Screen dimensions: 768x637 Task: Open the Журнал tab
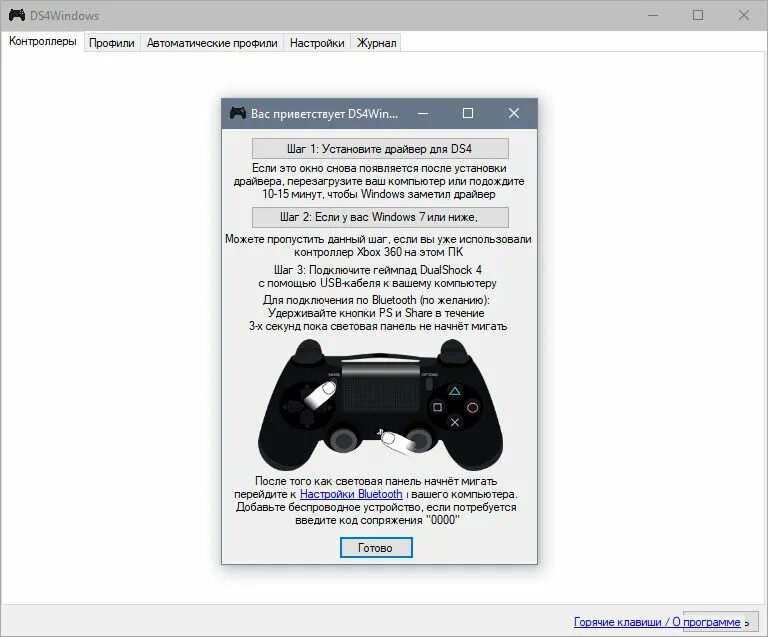376,43
